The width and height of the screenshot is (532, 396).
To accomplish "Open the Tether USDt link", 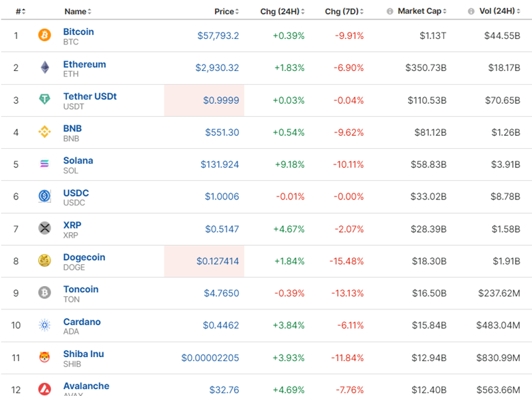I will 90,96.
